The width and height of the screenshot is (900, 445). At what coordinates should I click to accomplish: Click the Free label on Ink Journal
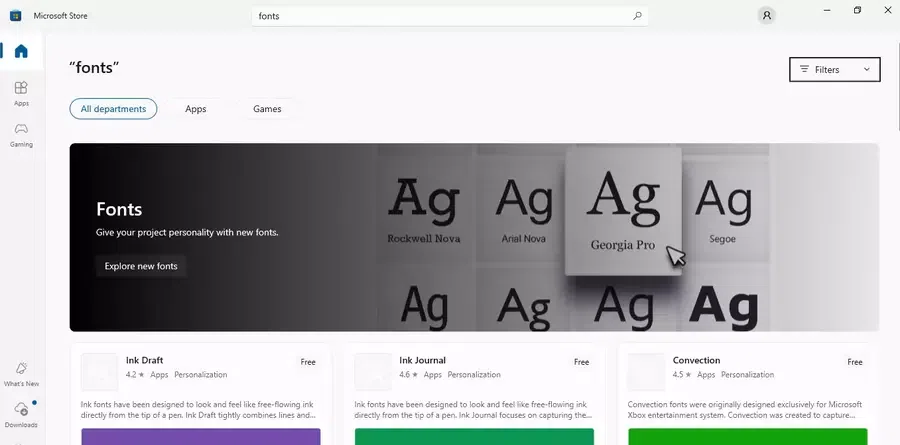coord(581,362)
